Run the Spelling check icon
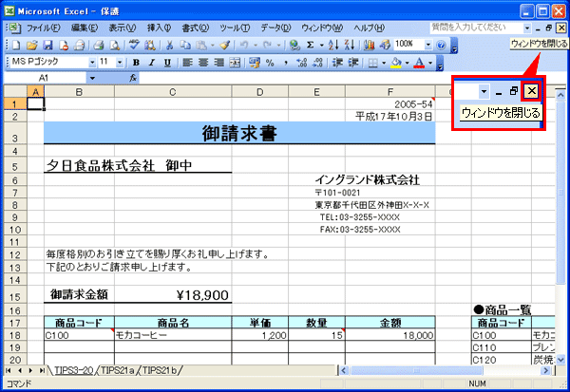Viewport: 570px width, 392px height. point(134,45)
